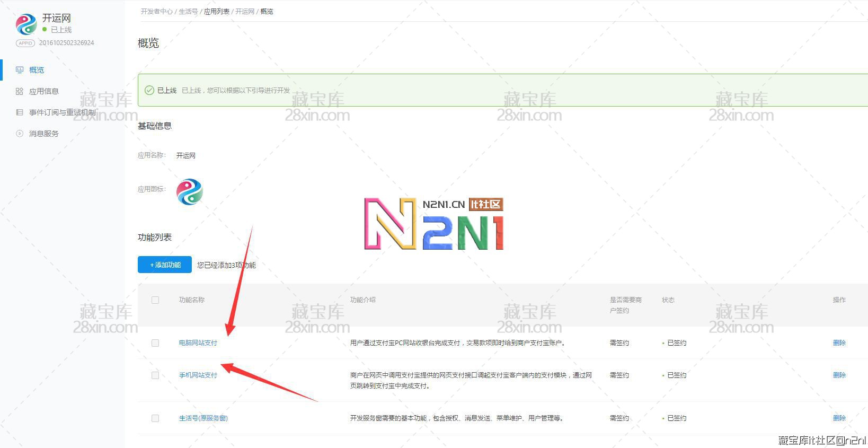Open 应用信息 in the sidebar menu
Viewport: 868px width, 448px height.
click(x=43, y=91)
